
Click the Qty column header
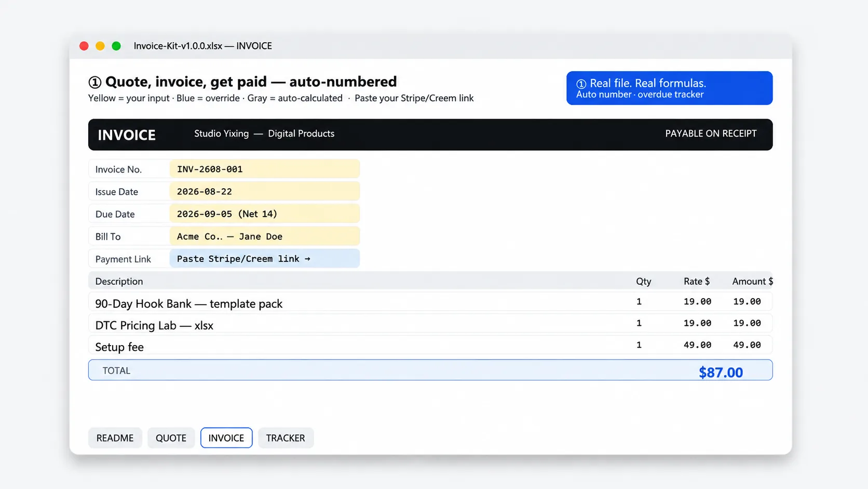pos(643,281)
